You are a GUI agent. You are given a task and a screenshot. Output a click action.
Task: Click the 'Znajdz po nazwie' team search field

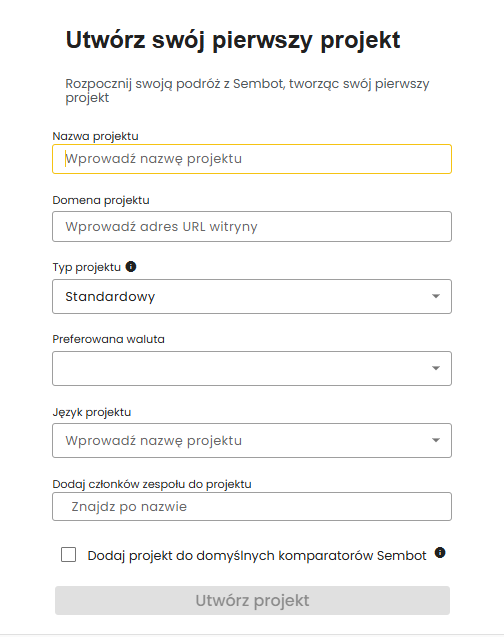tap(252, 507)
